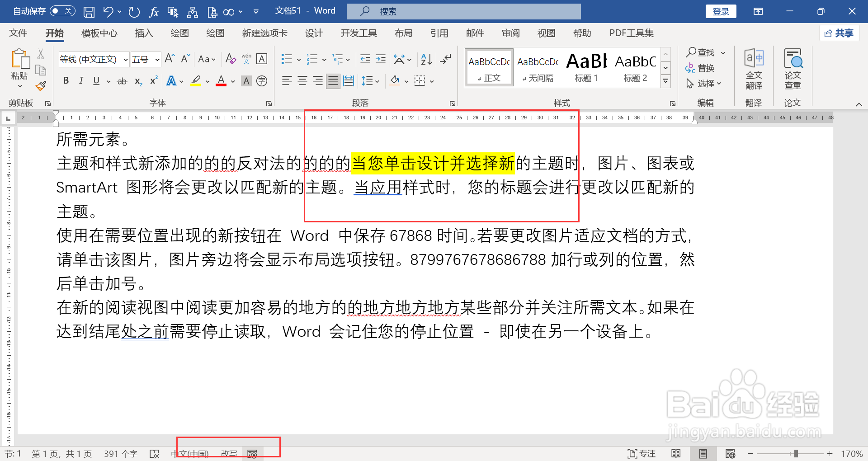Click the 391 个字 word count

(121, 454)
